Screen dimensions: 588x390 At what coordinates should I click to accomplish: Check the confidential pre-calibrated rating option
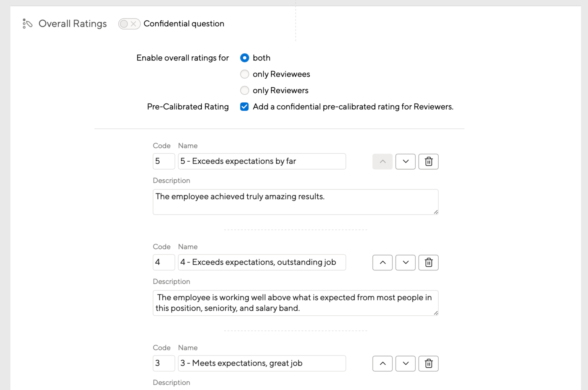(244, 107)
